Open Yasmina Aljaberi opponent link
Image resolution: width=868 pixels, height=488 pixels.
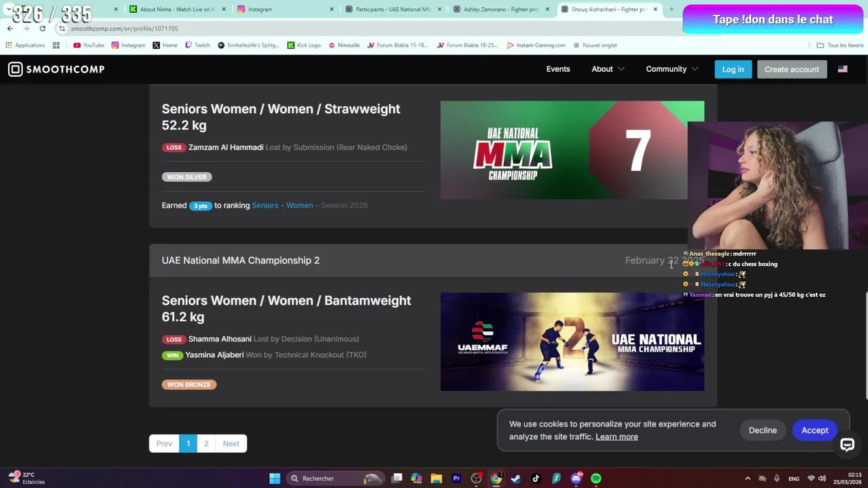[x=214, y=355]
